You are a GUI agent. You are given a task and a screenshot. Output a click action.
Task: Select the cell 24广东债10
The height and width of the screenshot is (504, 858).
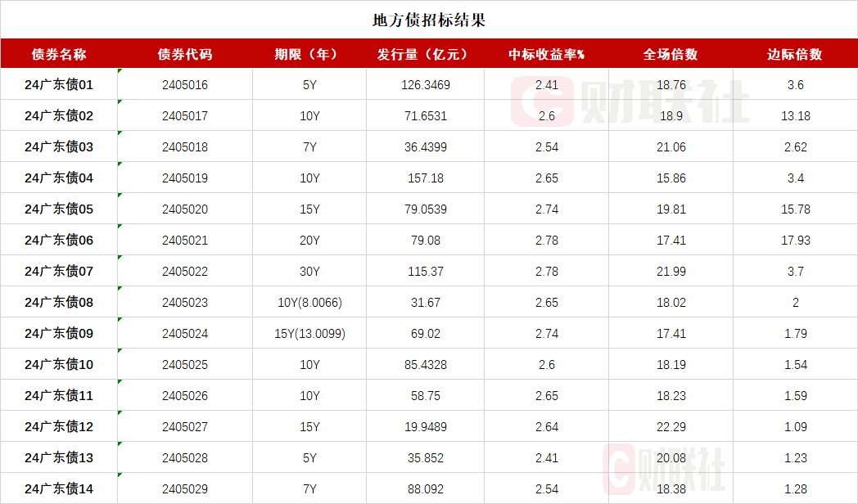[x=59, y=365]
